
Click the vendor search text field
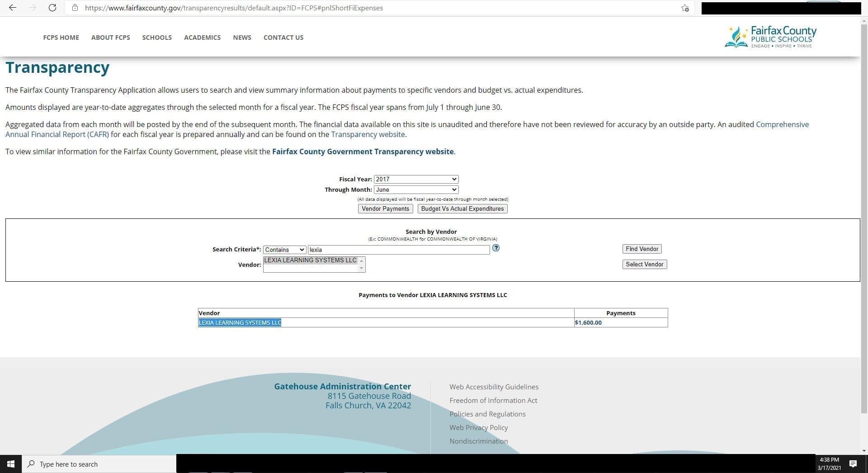pos(399,250)
